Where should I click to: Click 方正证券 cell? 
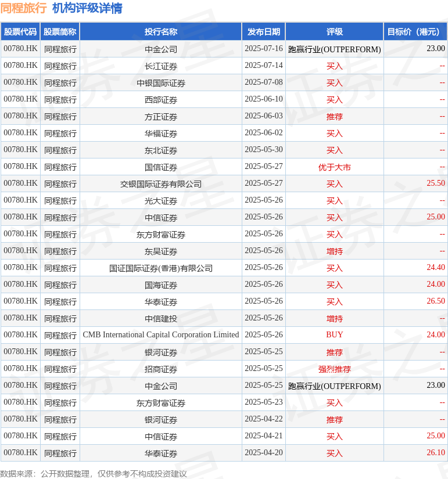[161, 116]
